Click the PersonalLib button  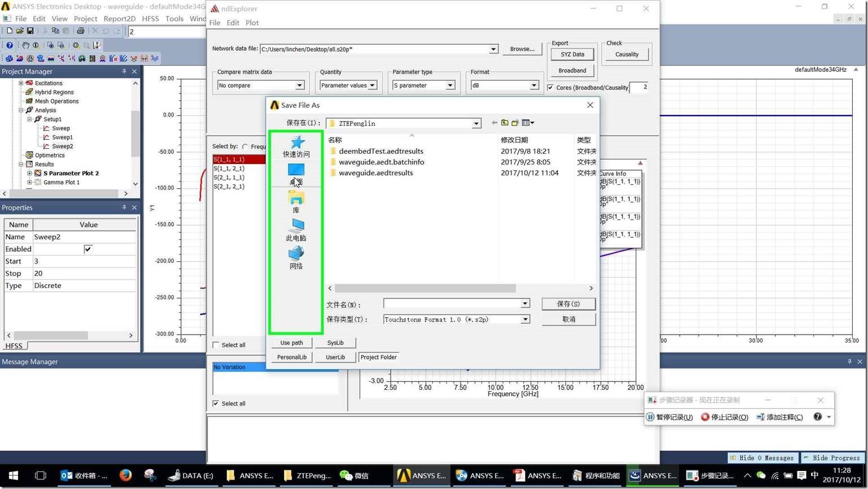291,357
